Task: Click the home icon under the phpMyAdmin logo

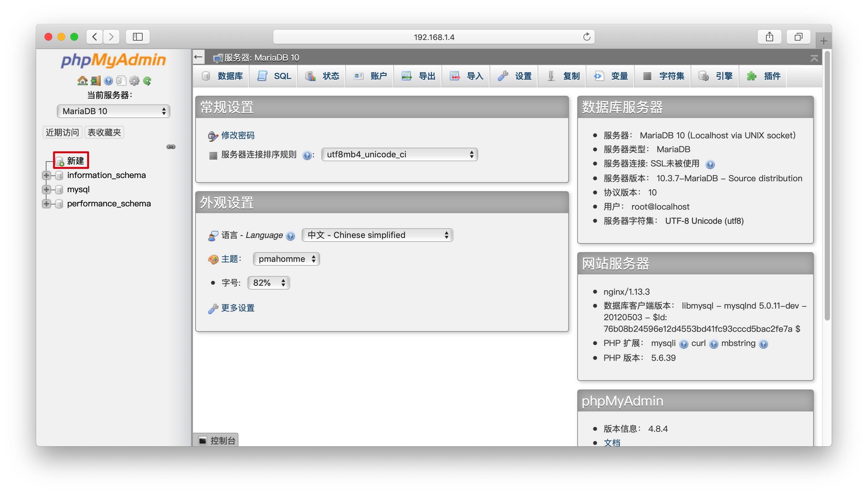Action: coord(82,80)
